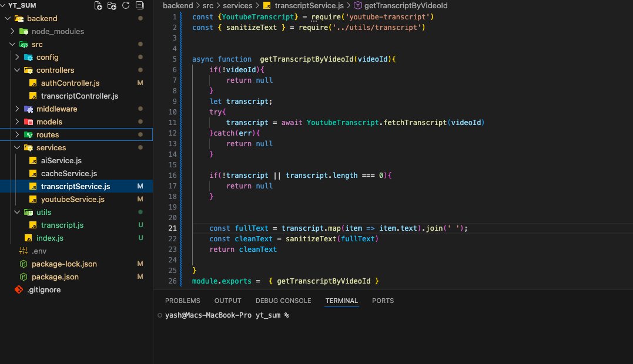Click the services breadcrumb segment
This screenshot has width=633, height=364.
pos(237,6)
